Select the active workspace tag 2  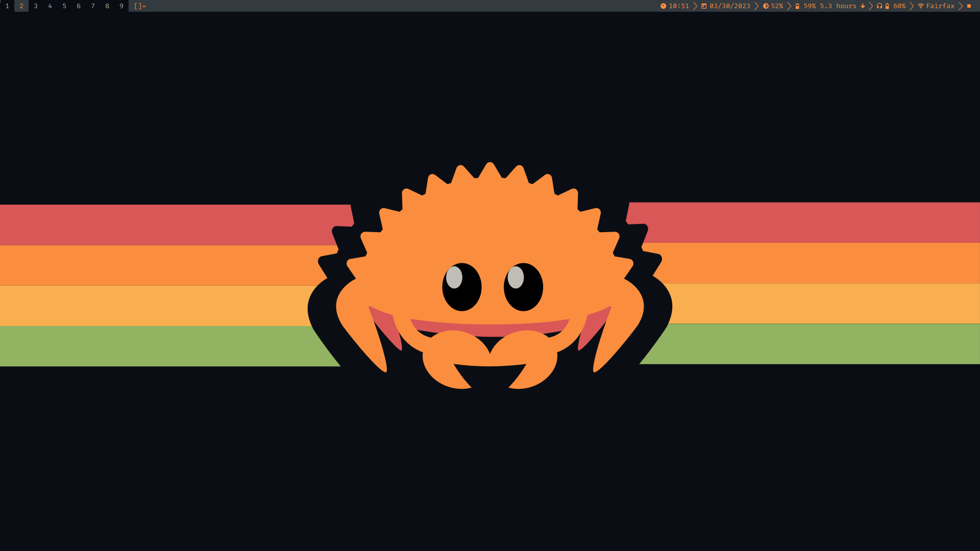(21, 6)
